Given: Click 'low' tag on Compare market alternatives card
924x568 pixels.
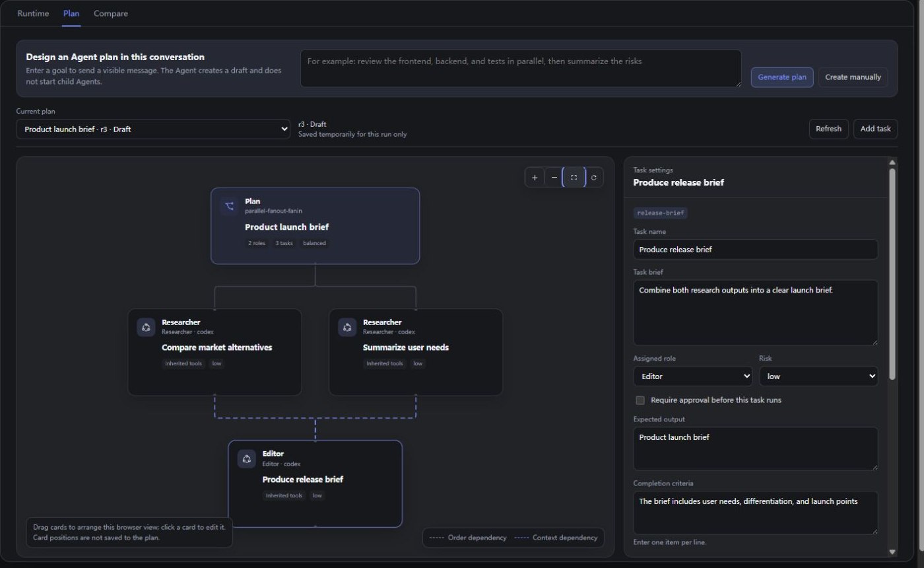Looking at the screenshot, I should [x=216, y=363].
